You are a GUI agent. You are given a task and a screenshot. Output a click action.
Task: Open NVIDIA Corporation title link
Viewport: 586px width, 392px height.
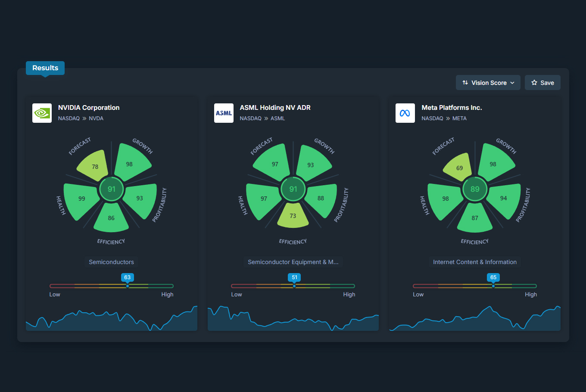click(x=89, y=108)
